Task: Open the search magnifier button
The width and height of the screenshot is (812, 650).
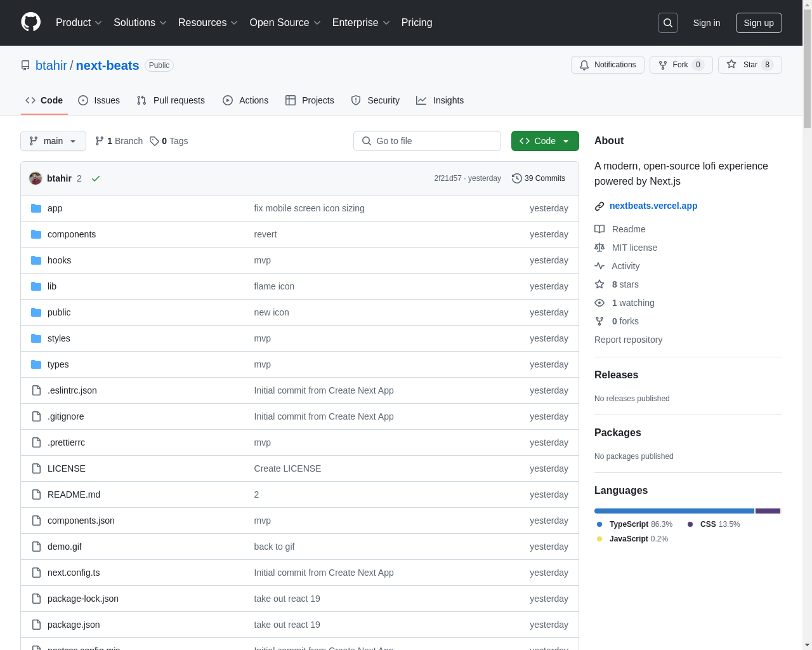Action: (668, 23)
